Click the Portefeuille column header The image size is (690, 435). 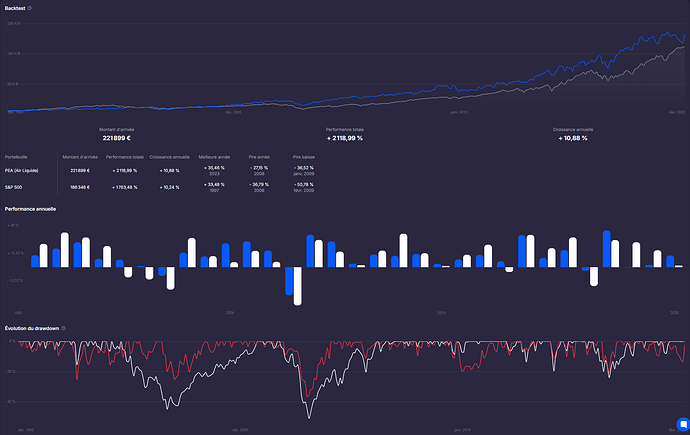[x=15, y=157]
